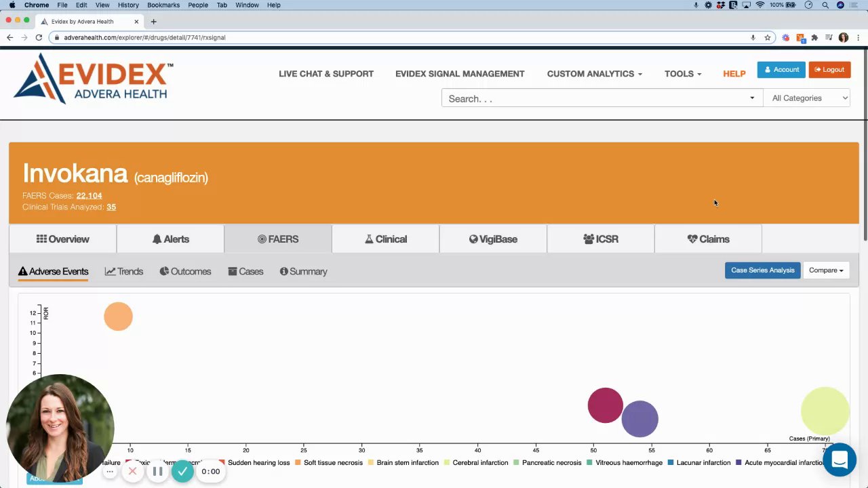This screenshot has width=868, height=488.
Task: Finish recording with the checkmark button
Action: tap(182, 471)
